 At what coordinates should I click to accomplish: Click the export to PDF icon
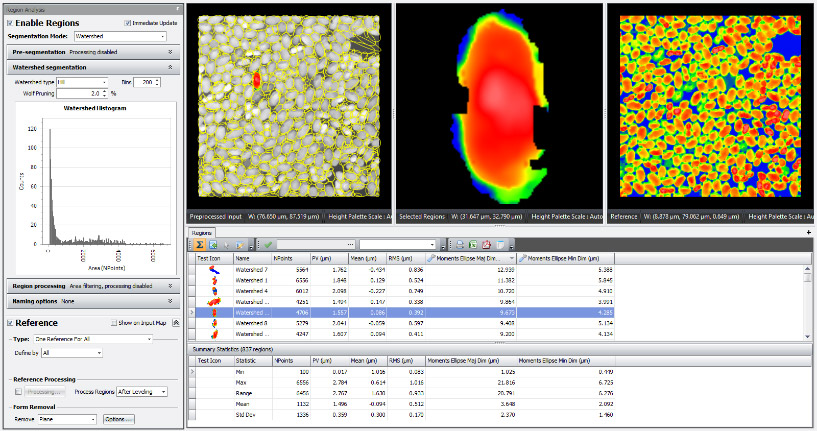pyautogui.click(x=485, y=244)
